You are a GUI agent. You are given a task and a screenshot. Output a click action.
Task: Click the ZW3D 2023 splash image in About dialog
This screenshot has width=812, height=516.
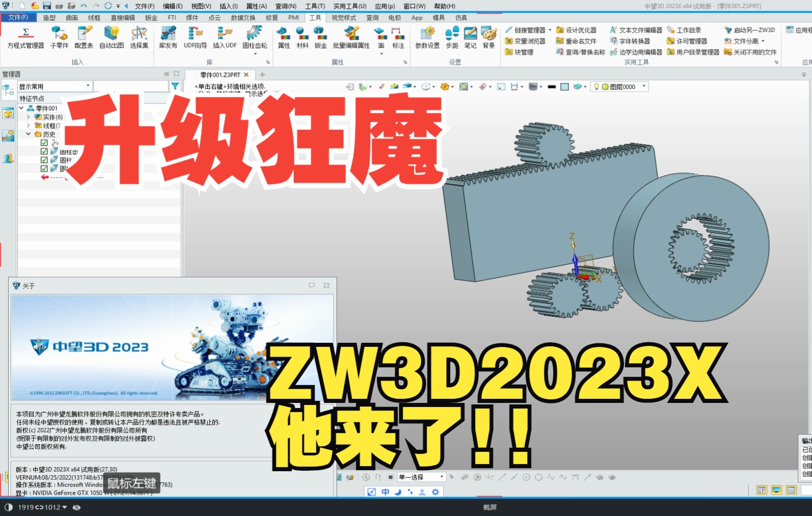pyautogui.click(x=172, y=347)
